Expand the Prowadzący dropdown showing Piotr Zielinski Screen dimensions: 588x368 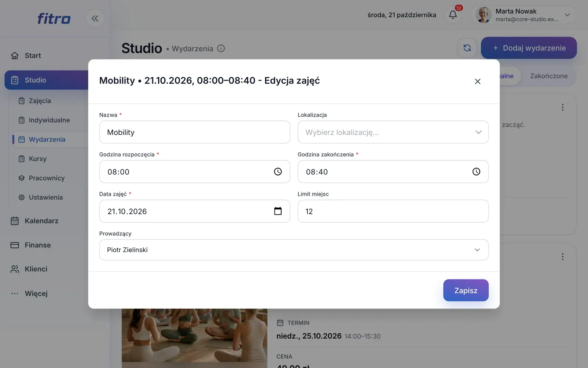[294, 250]
